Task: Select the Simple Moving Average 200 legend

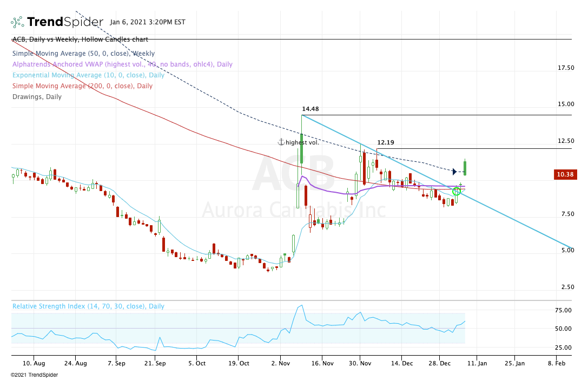Action: pos(83,86)
